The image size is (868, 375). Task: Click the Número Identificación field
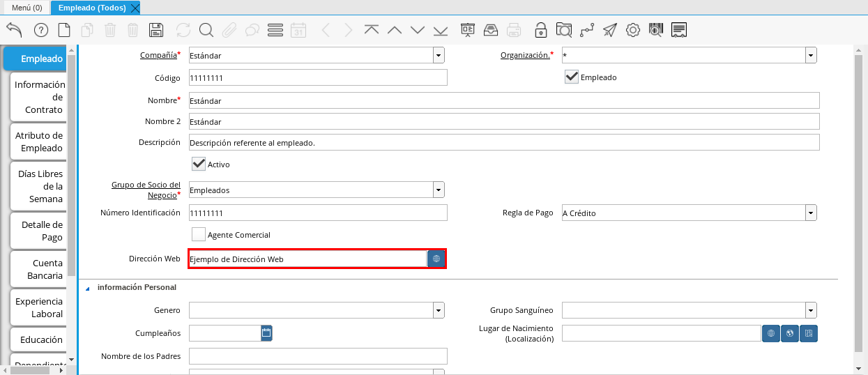click(x=318, y=213)
